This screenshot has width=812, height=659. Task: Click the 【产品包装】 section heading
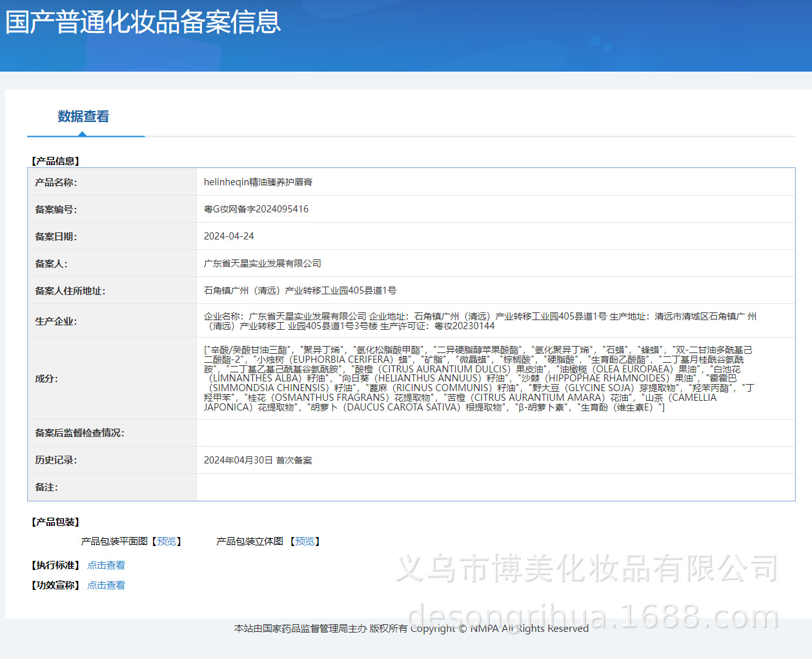[56, 522]
